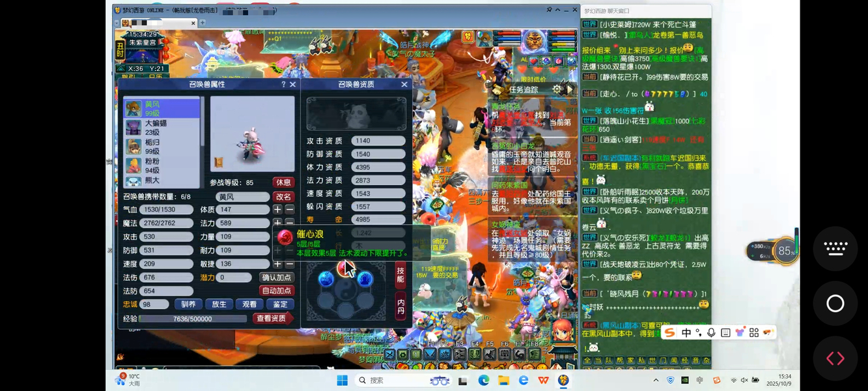
Task: Click the F8 skill shortcut icon
Action: [x=533, y=354]
